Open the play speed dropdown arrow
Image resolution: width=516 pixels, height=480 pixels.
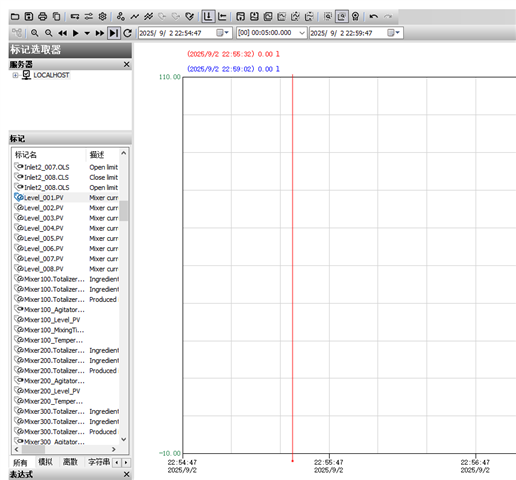point(87,33)
